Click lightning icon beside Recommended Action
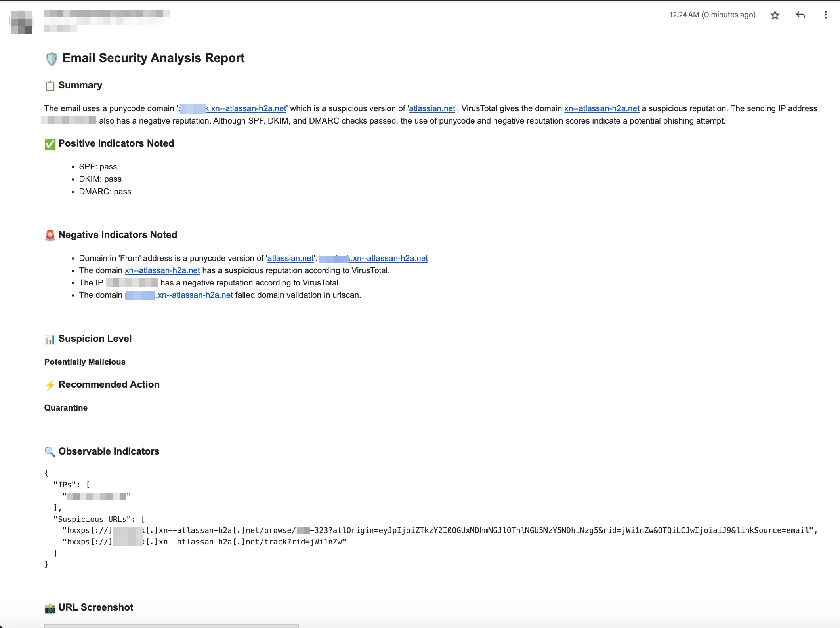The image size is (840, 628). [50, 385]
